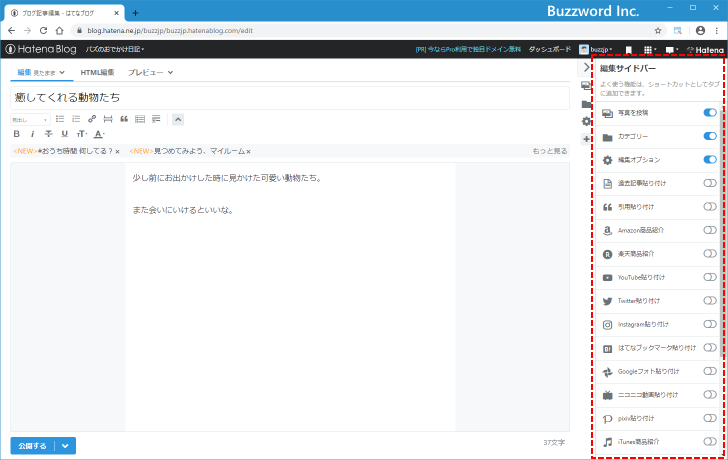728x460 pixels.
Task: Open the services grid menu
Action: pos(650,50)
